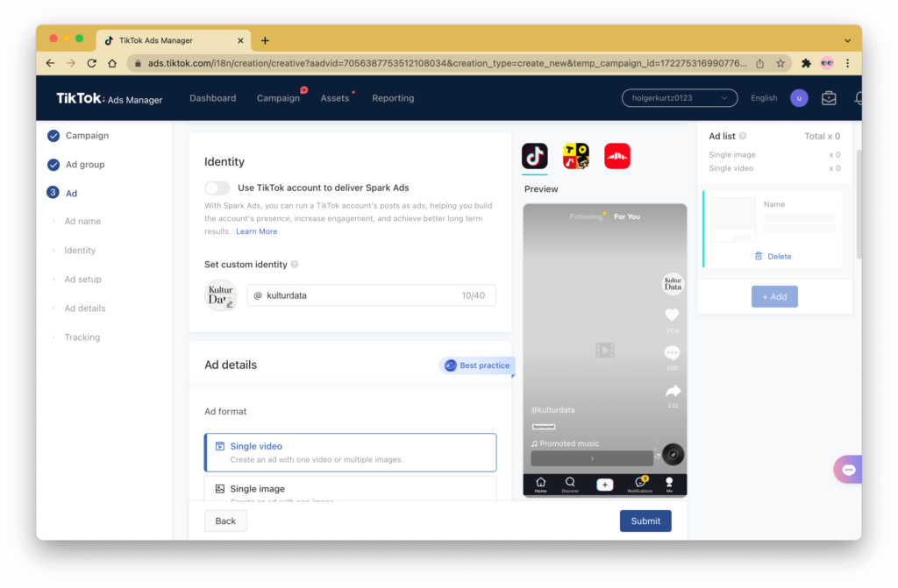Delete the ad from the Ad list
This screenshot has width=898, height=588.
point(773,257)
